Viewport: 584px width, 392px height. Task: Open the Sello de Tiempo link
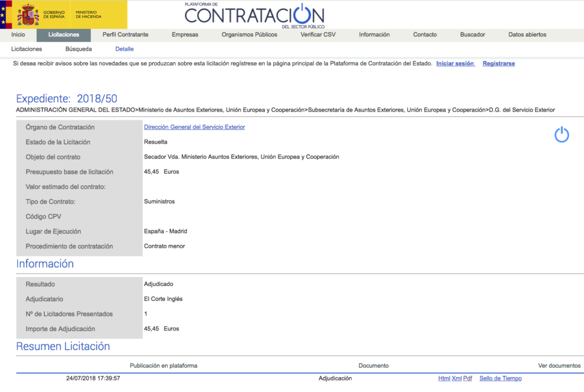click(500, 378)
